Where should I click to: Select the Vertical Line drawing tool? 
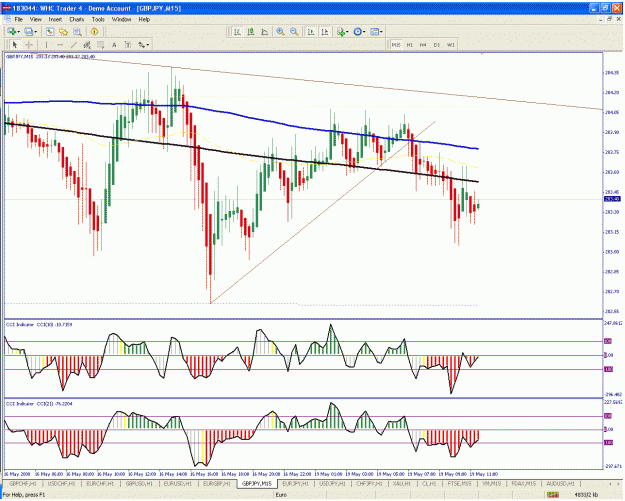(46, 45)
